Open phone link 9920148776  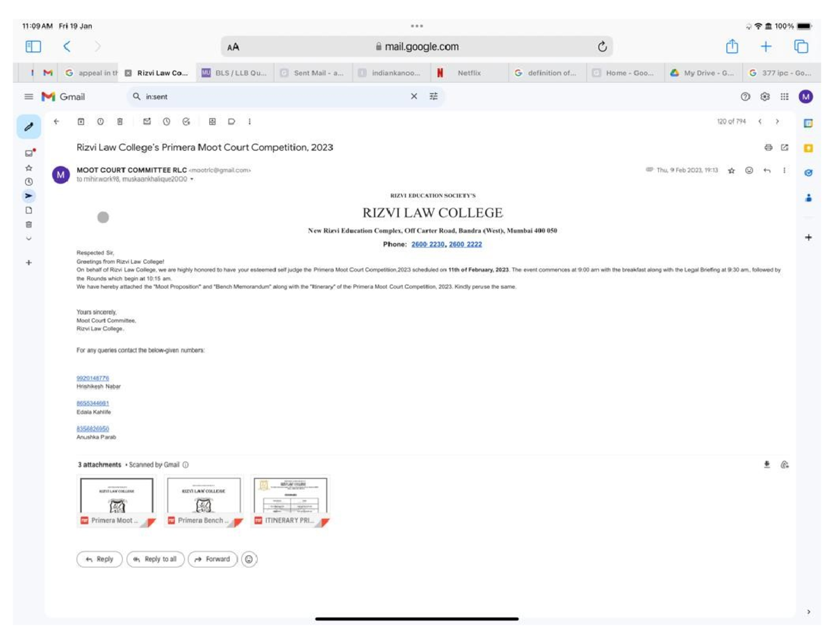pos(92,378)
